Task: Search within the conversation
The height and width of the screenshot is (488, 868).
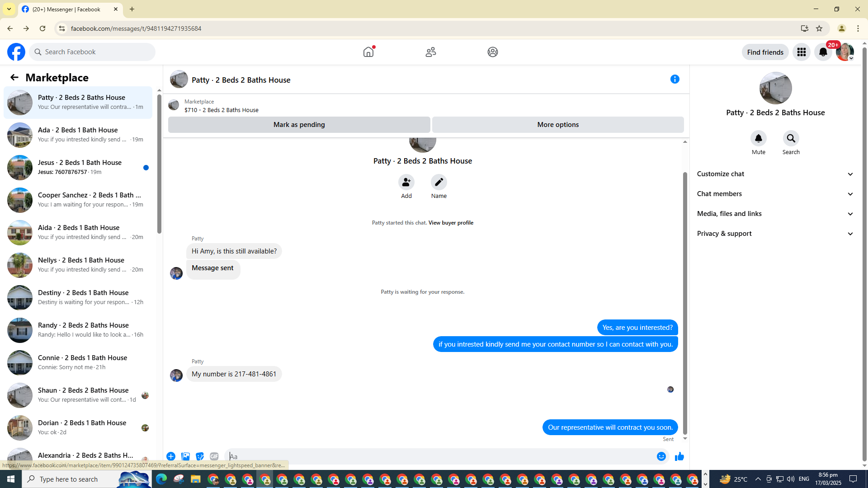Action: pyautogui.click(x=791, y=138)
